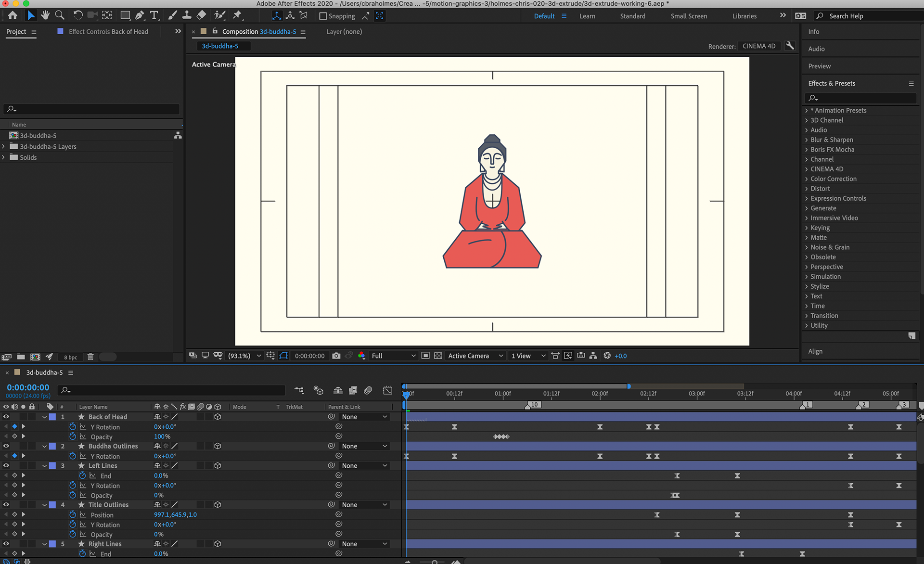Click the Title Outlines layer label color

pos(52,505)
